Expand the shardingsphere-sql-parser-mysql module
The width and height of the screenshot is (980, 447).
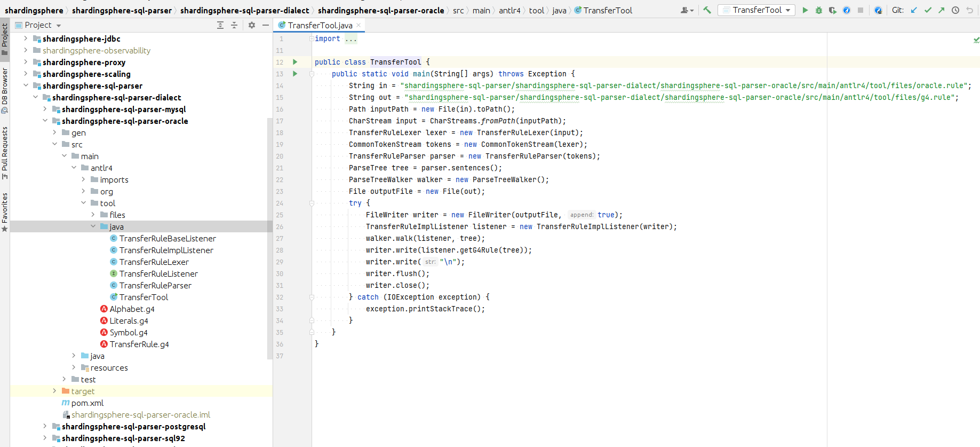tap(45, 109)
